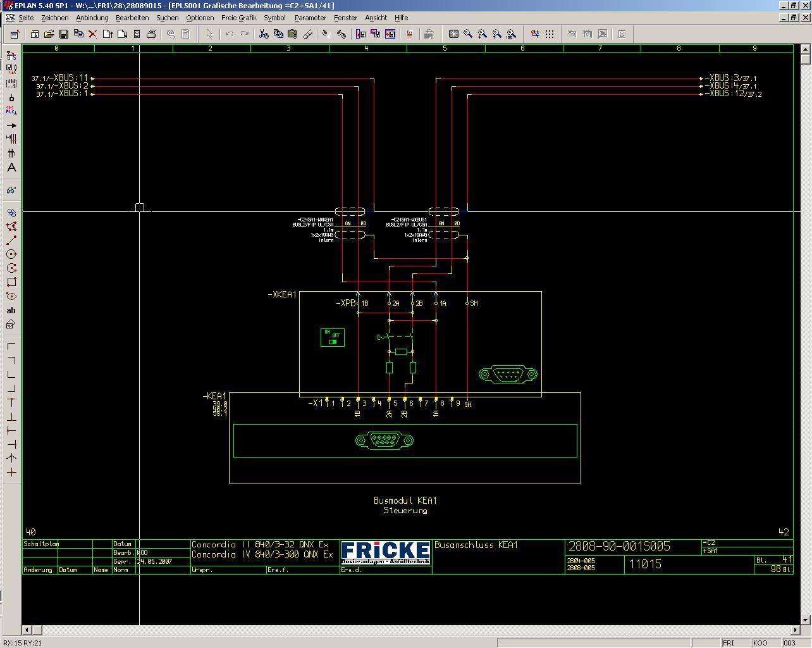
Task: Select the arc drawing tool
Action: [x=11, y=268]
